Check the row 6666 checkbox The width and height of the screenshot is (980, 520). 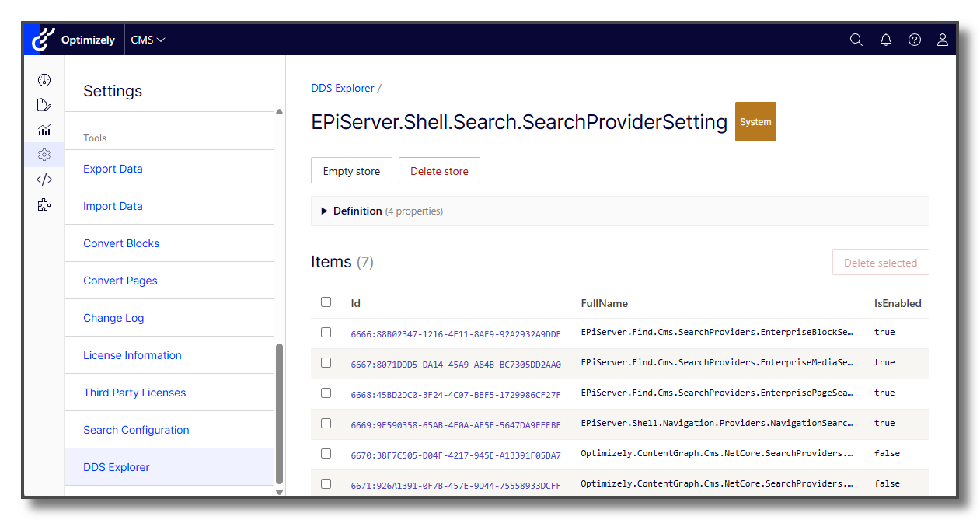click(326, 333)
